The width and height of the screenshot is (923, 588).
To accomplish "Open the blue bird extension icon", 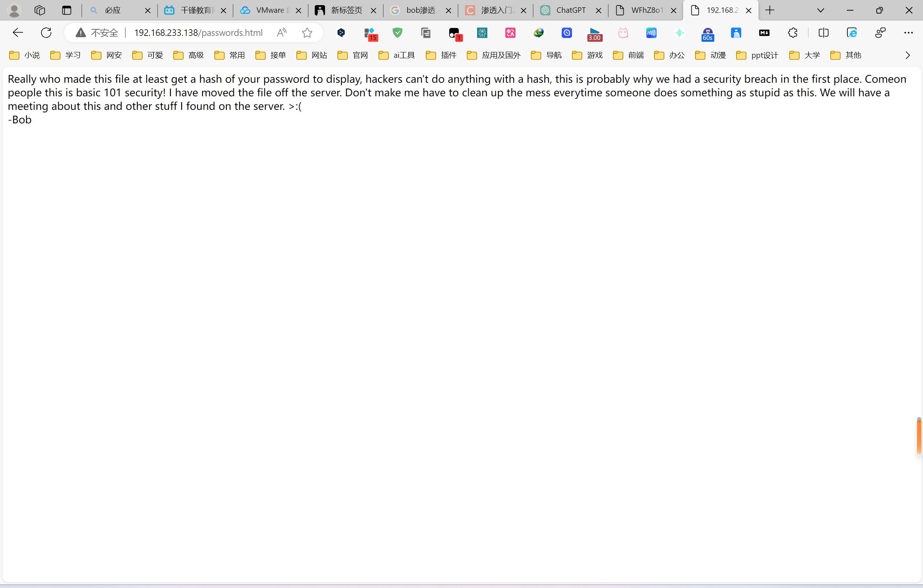I will coord(736,33).
